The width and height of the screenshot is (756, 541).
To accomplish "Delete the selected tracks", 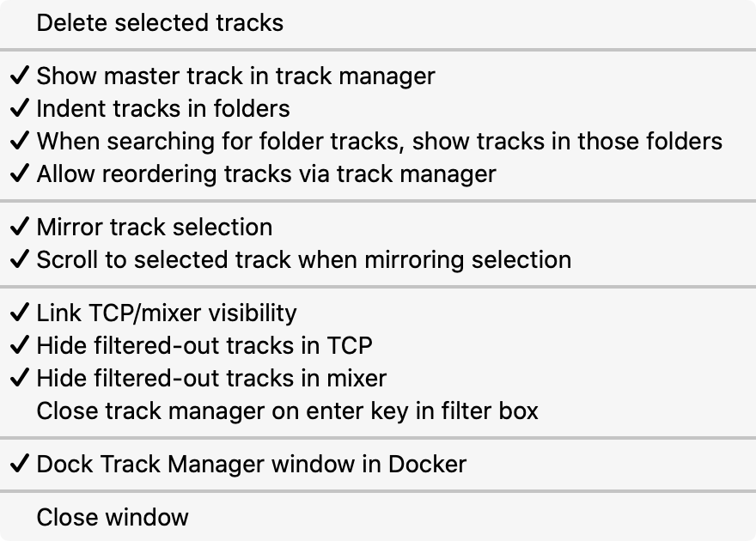I will pos(160,22).
